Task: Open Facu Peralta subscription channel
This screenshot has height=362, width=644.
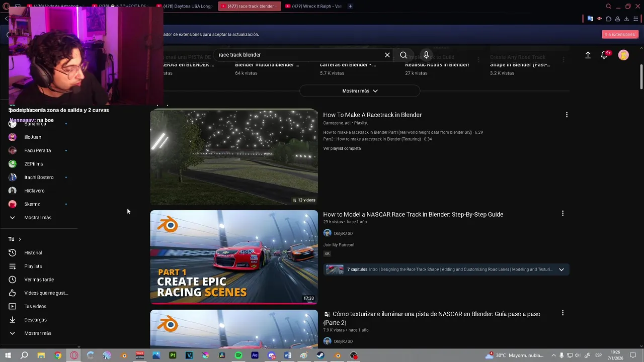Action: click(x=37, y=151)
